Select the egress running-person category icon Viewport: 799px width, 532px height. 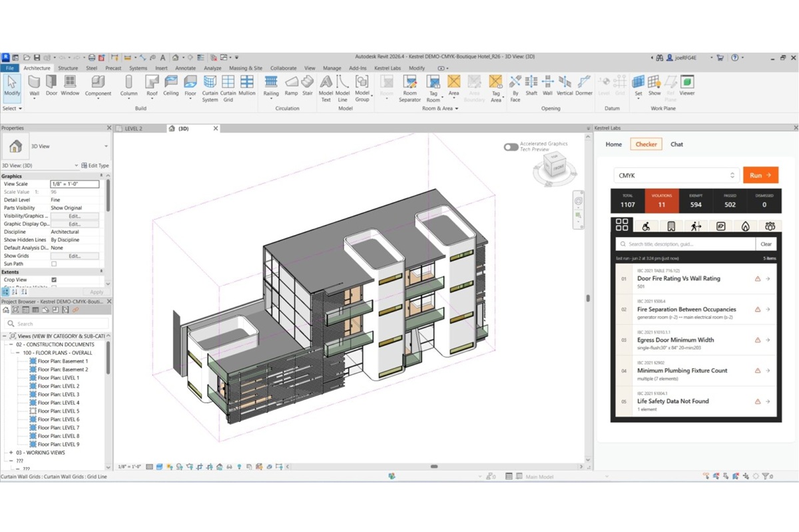click(696, 226)
